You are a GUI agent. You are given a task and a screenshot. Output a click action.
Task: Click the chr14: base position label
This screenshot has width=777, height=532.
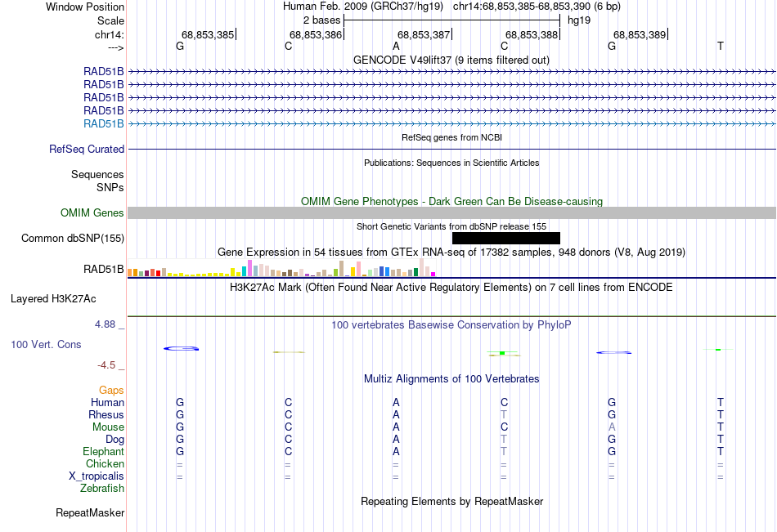coord(110,34)
